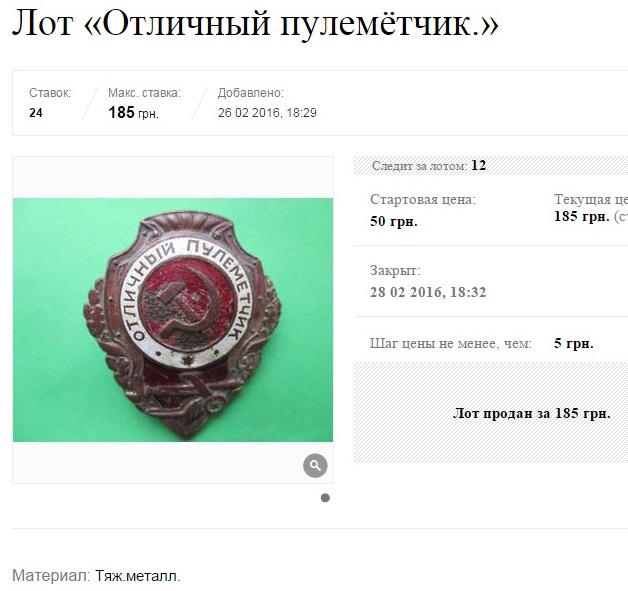Click the Ставок: label
The height and width of the screenshot is (591, 628).
(x=50, y=93)
